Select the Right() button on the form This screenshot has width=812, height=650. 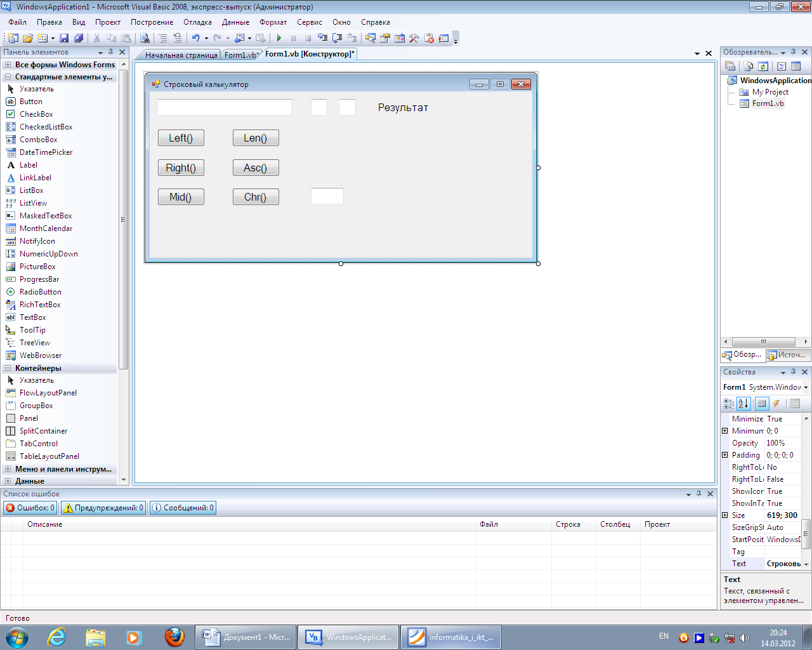pyautogui.click(x=181, y=168)
